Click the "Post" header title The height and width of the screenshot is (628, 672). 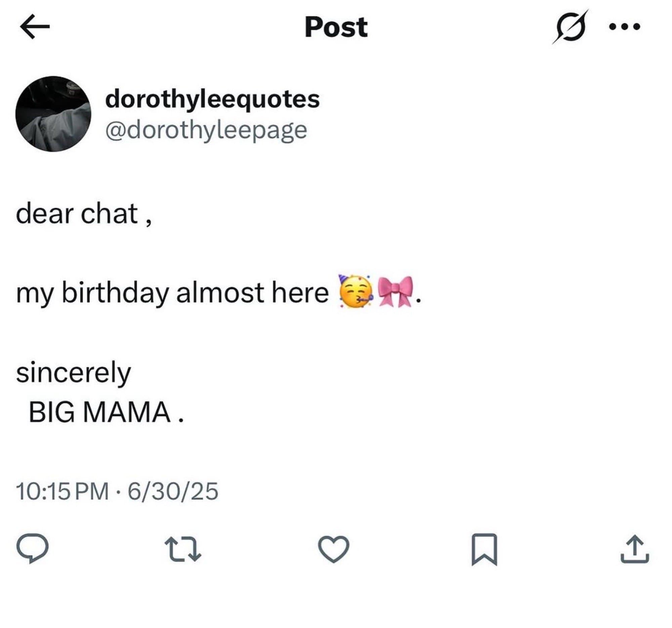[x=336, y=27]
